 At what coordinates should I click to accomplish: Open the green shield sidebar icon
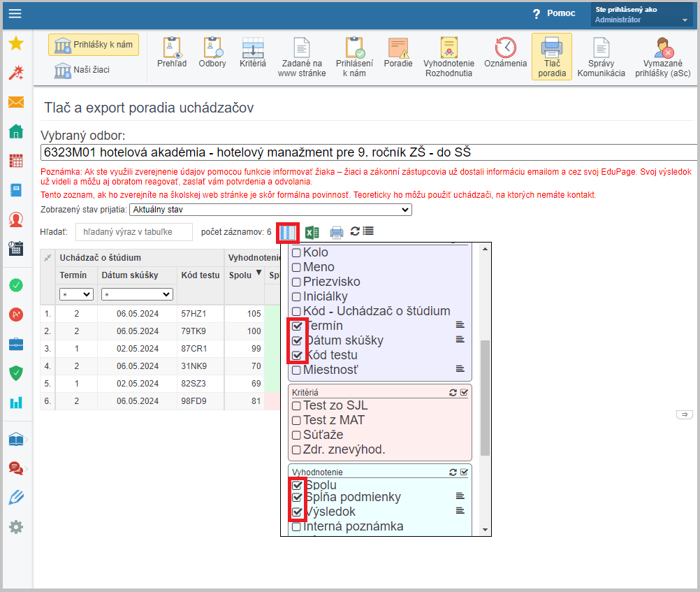pyautogui.click(x=16, y=373)
